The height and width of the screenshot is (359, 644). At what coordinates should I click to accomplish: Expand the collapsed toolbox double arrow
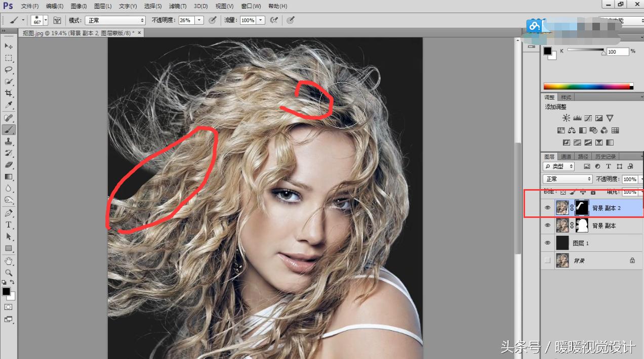tap(5, 31)
